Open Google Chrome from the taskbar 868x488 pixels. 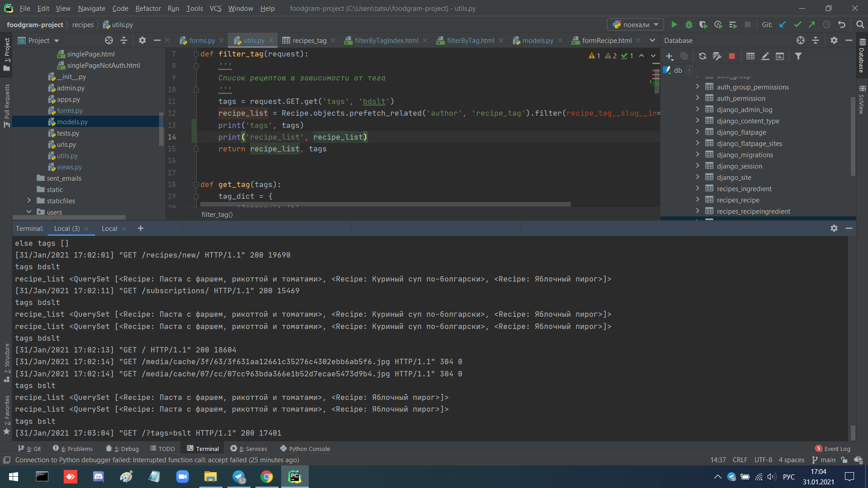click(x=267, y=477)
